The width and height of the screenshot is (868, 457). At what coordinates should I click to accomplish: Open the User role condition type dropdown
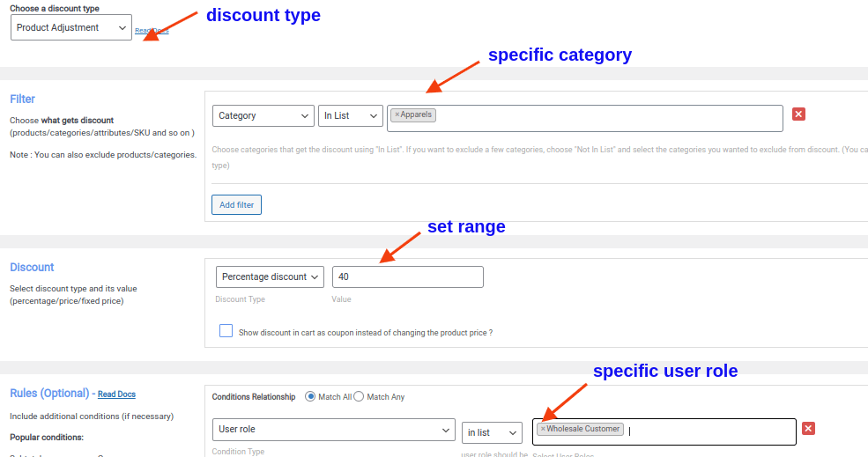coord(333,430)
